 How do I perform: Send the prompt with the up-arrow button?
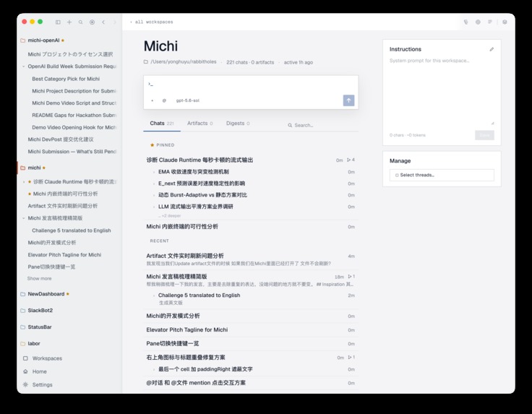tap(348, 100)
